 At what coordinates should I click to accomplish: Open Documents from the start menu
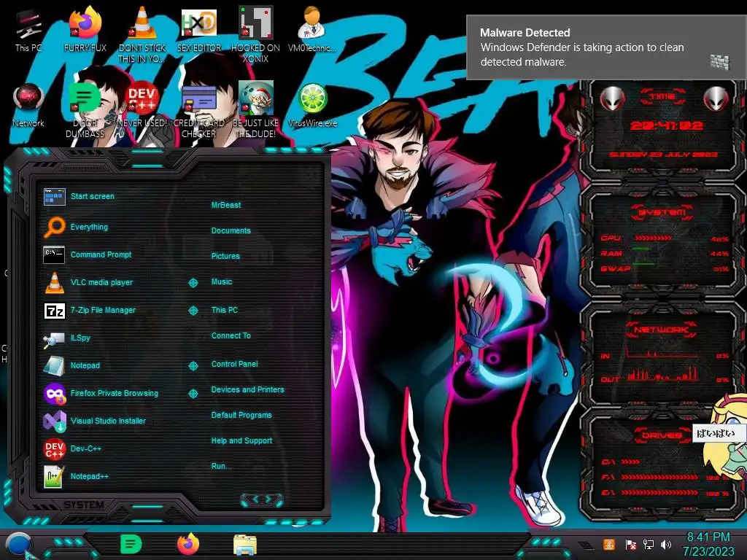pos(231,230)
